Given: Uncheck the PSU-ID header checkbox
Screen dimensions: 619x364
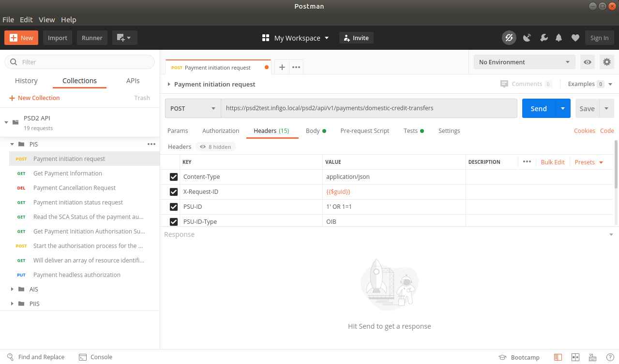Looking at the screenshot, I should pyautogui.click(x=174, y=207).
